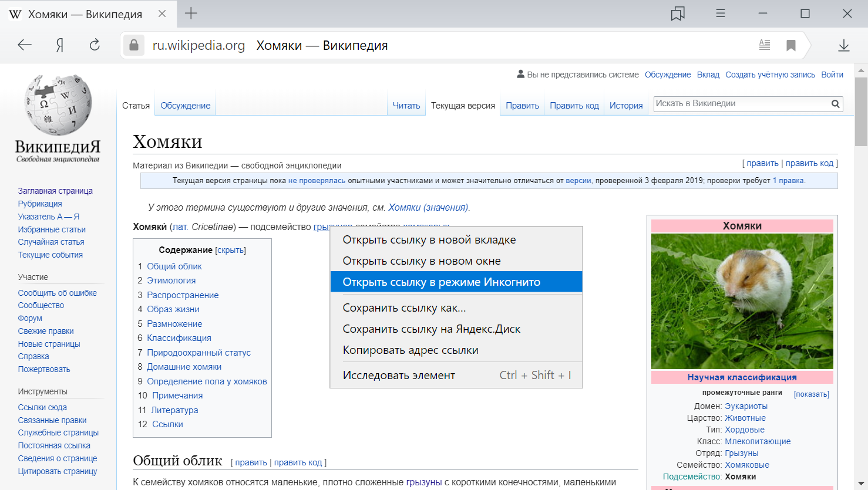Click the 1 правка link in the review notice
The image size is (868, 490).
(789, 181)
